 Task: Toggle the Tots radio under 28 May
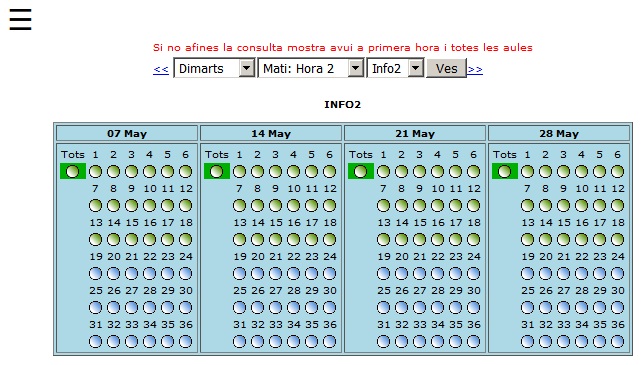(x=505, y=172)
